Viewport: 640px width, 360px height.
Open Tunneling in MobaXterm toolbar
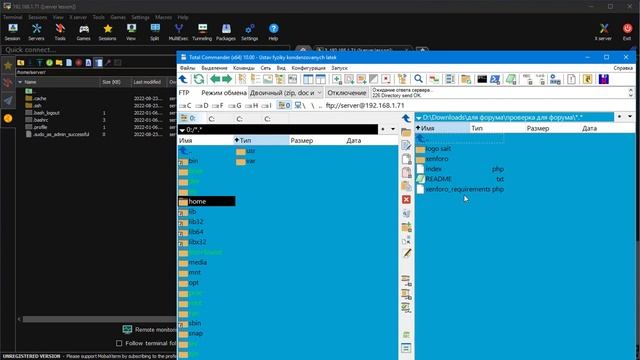[202, 32]
